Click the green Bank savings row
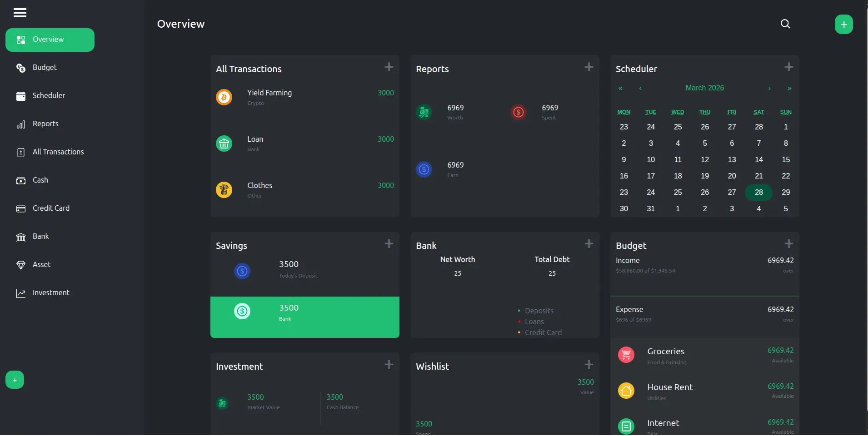This screenshot has height=436, width=868. [x=304, y=317]
